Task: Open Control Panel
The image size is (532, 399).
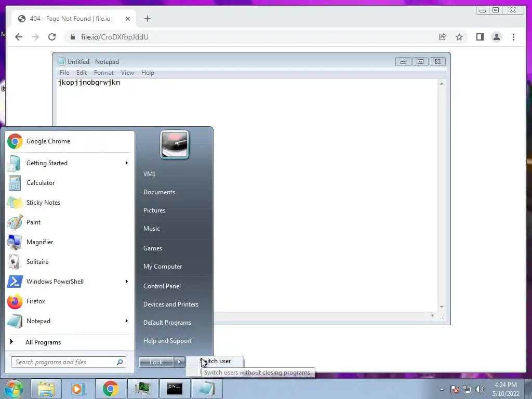Action: click(162, 286)
